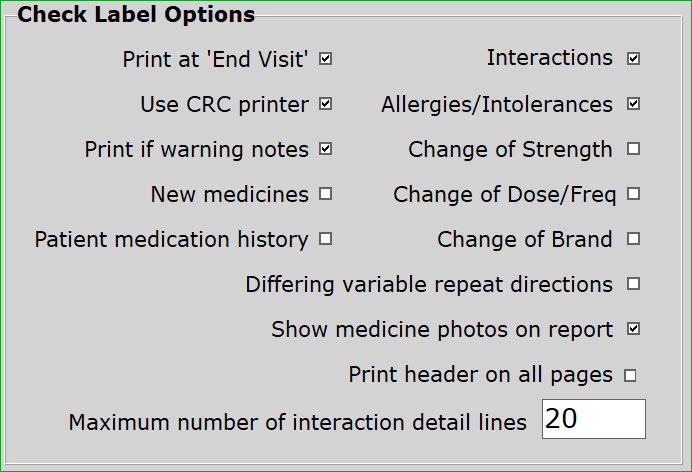Tick the Patient medication history checkbox
The image size is (692, 472).
[x=326, y=239]
